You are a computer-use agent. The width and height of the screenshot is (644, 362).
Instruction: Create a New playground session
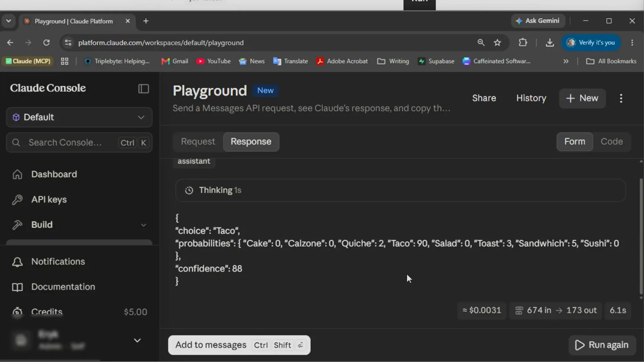pyautogui.click(x=582, y=99)
